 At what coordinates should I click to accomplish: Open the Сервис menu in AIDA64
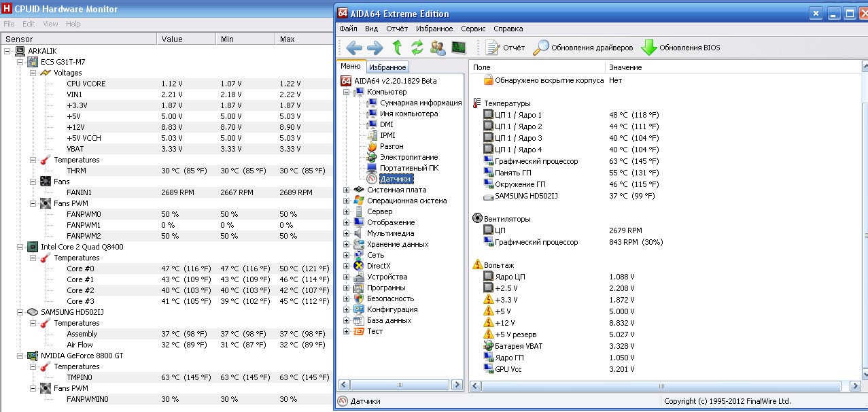[x=473, y=29]
